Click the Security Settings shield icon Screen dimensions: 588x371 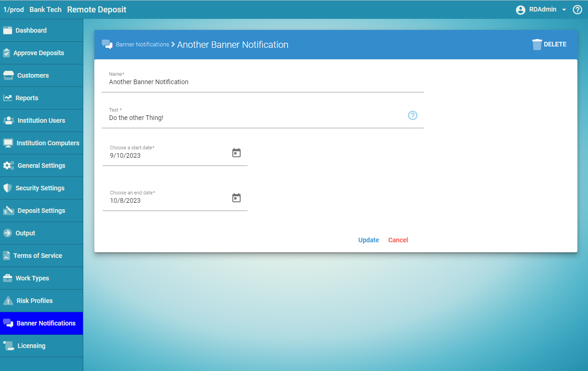tap(7, 188)
